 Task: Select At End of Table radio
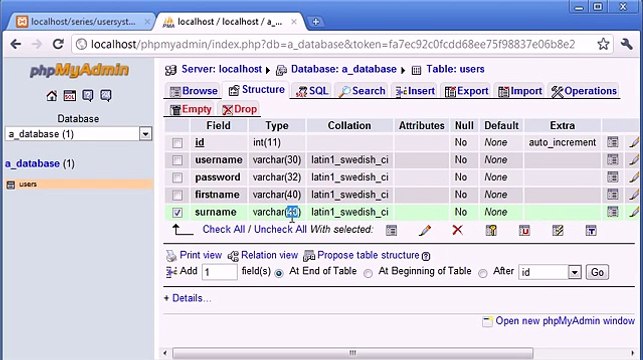pos(279,273)
